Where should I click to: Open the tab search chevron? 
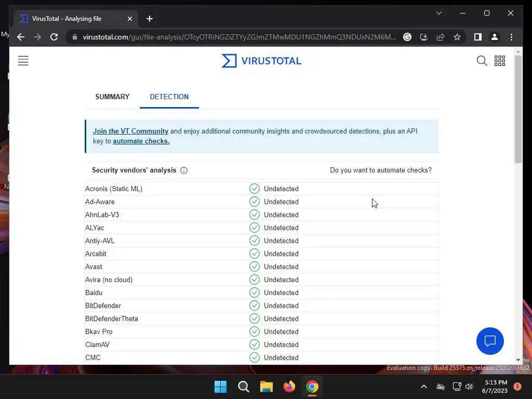click(438, 13)
